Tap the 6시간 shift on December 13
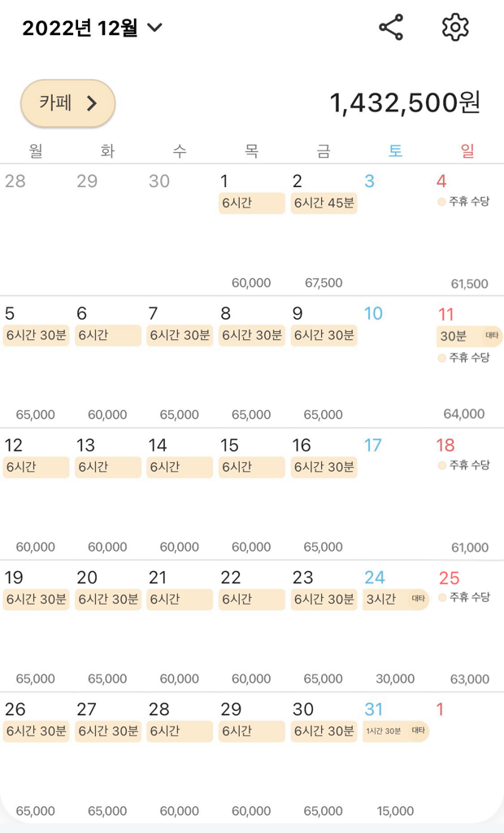The height and width of the screenshot is (833, 504). (x=108, y=468)
